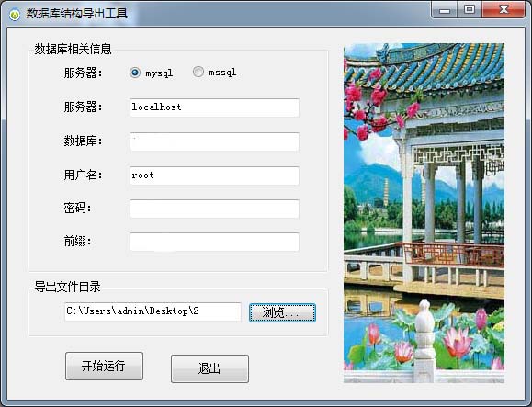Maximize the database export tool window

[470, 10]
